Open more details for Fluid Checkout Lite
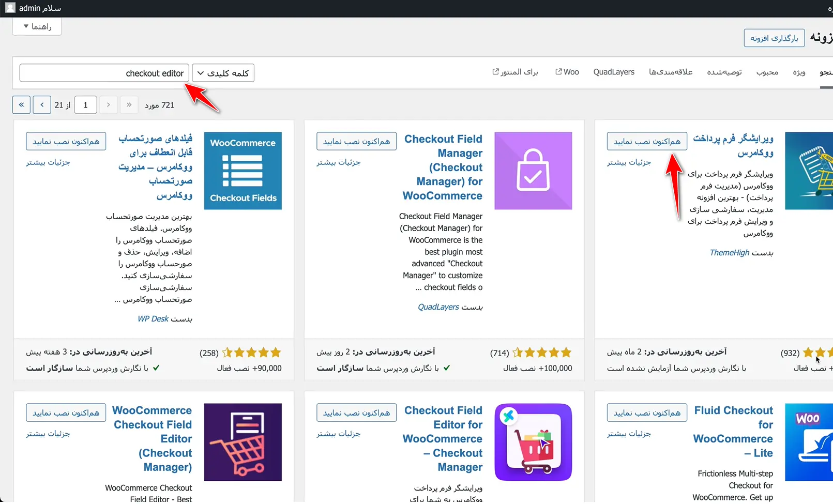The width and height of the screenshot is (833, 504). pyautogui.click(x=629, y=434)
